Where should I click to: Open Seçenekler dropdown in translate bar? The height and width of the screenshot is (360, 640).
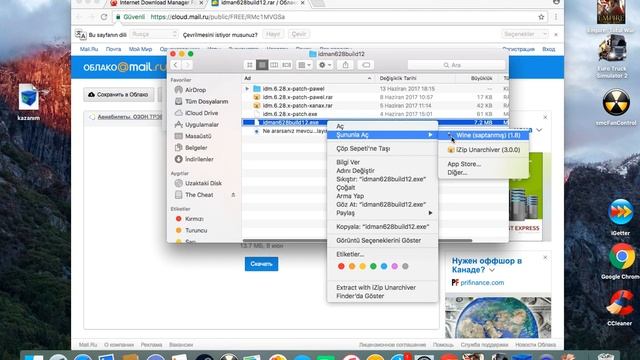coord(524,34)
